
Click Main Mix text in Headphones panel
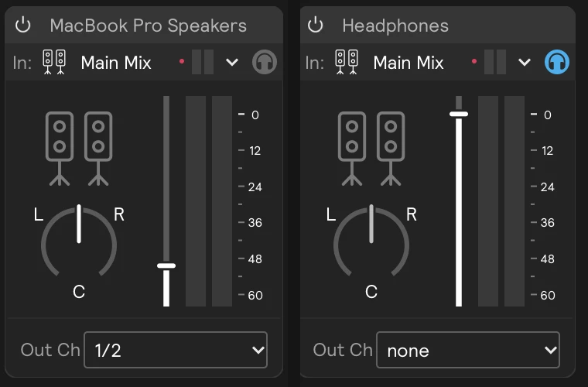[x=409, y=63]
